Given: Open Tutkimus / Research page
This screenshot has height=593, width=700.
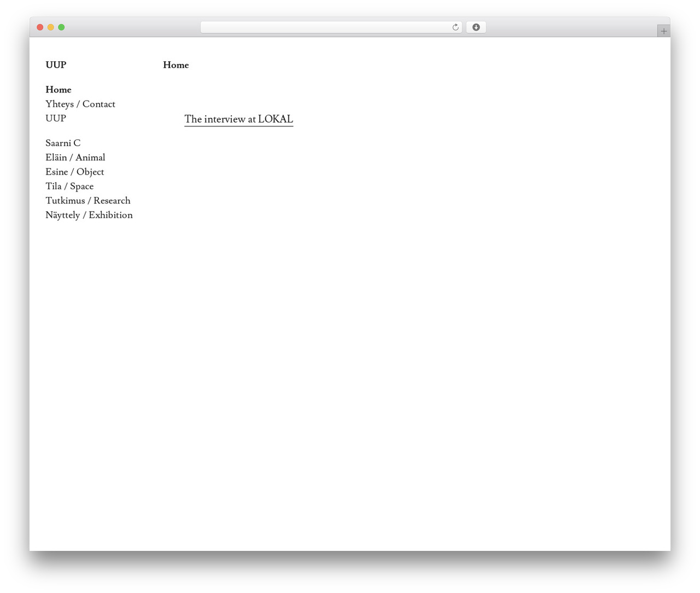Looking at the screenshot, I should point(88,201).
